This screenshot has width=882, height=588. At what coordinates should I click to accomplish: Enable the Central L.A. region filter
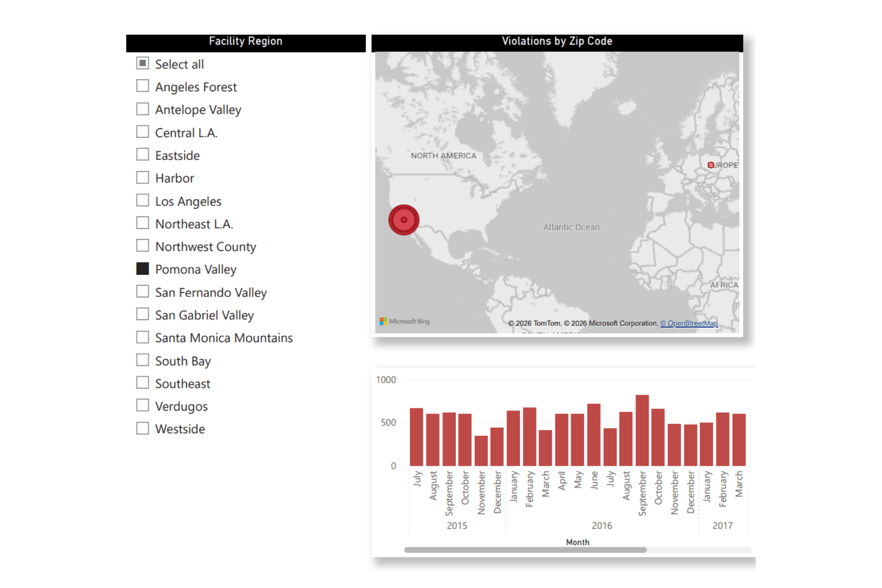click(x=143, y=132)
